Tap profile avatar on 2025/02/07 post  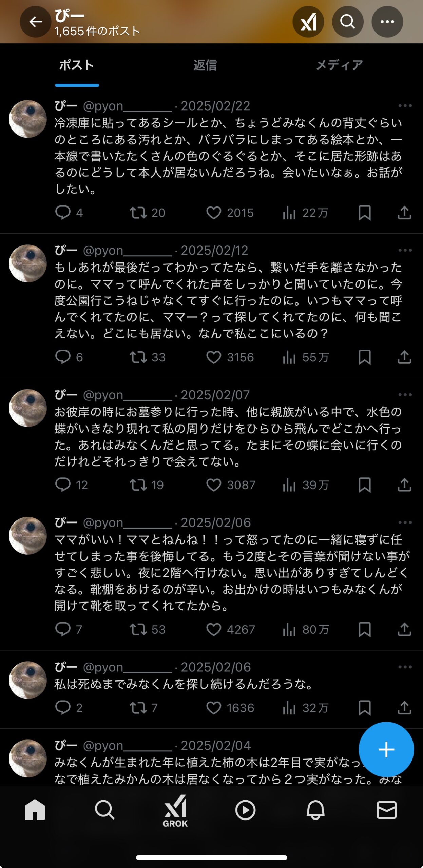tap(28, 408)
